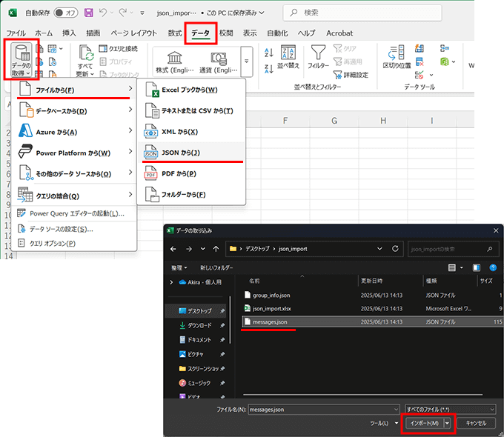
Task: Refresh the folder listing in the dialog
Action: tap(395, 249)
